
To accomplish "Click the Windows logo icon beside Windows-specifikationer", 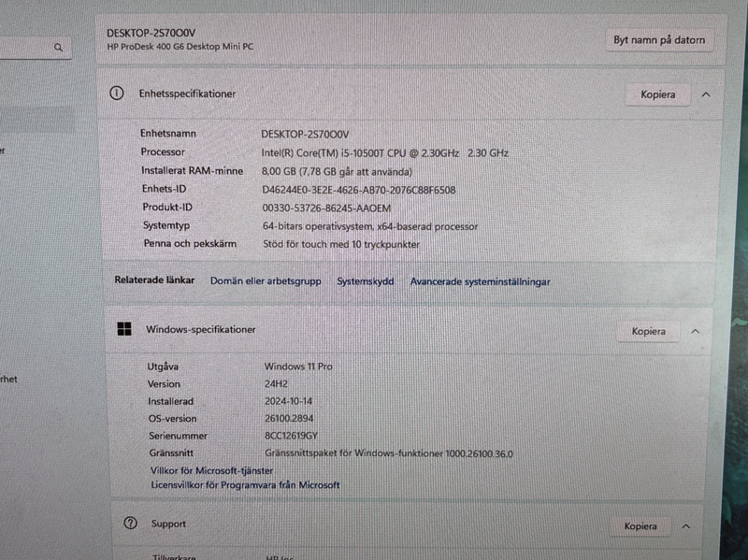I will tap(124, 329).
